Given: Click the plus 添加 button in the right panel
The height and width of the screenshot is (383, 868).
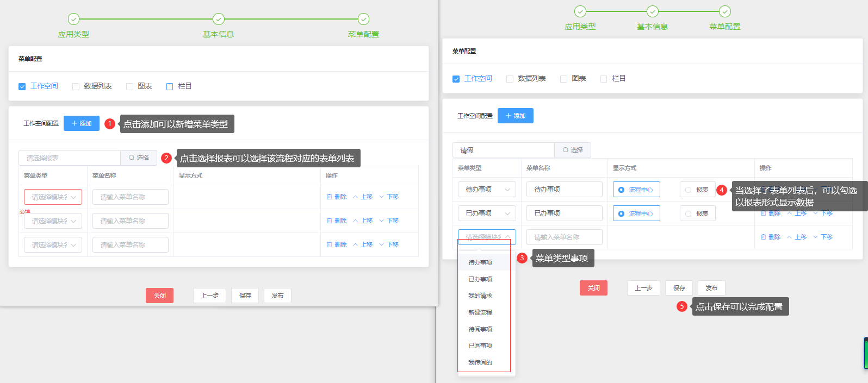Looking at the screenshot, I should [x=515, y=116].
